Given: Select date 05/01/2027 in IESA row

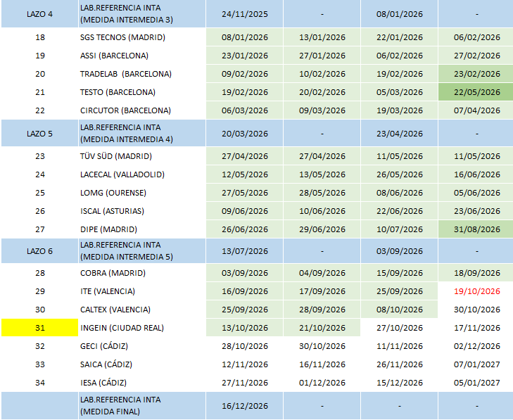Looking at the screenshot, I should click(476, 383).
